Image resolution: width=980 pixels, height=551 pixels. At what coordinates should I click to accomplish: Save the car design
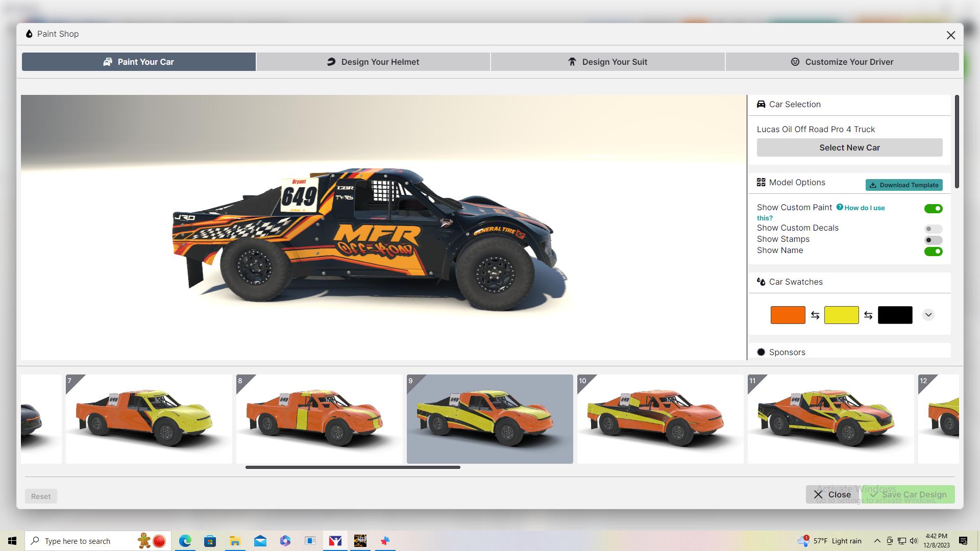point(908,494)
